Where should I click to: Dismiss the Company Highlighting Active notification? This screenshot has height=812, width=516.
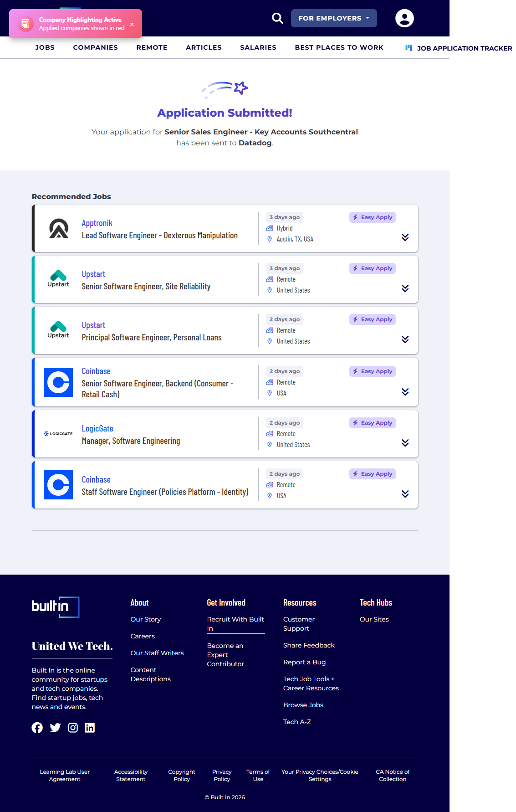click(132, 24)
